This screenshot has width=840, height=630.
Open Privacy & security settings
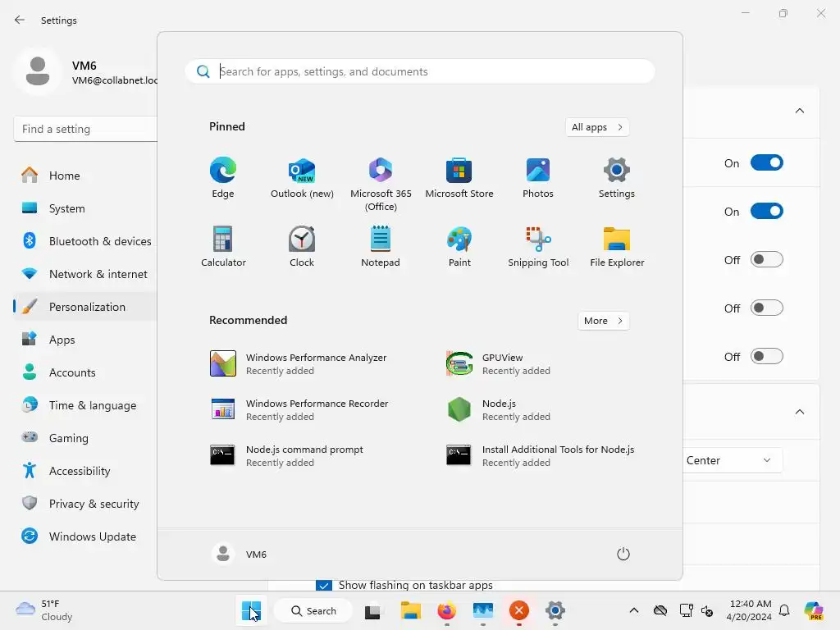[85, 504]
